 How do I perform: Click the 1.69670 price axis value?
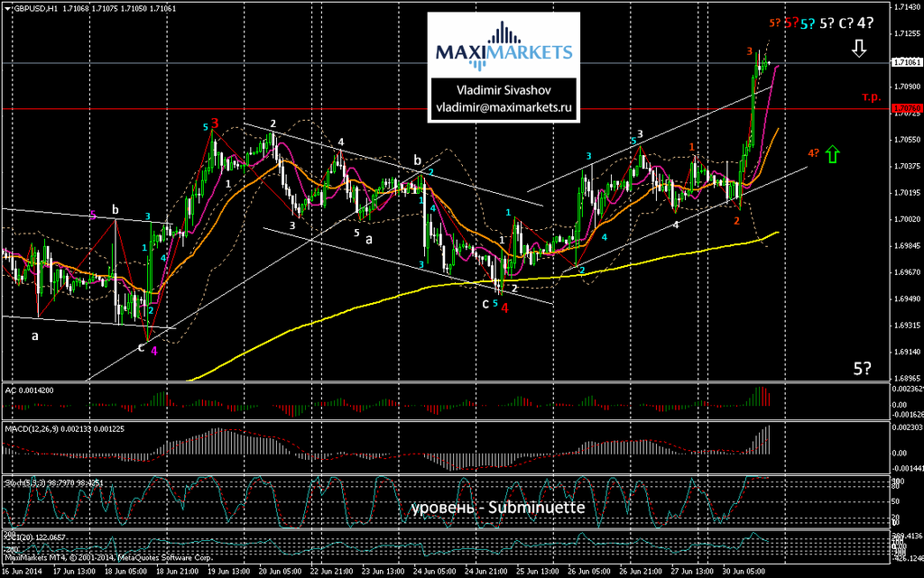click(907, 272)
